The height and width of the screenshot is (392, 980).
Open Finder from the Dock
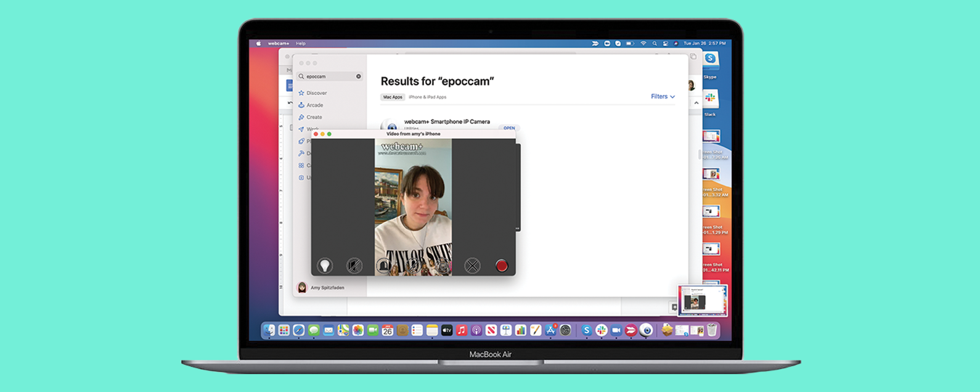click(269, 330)
